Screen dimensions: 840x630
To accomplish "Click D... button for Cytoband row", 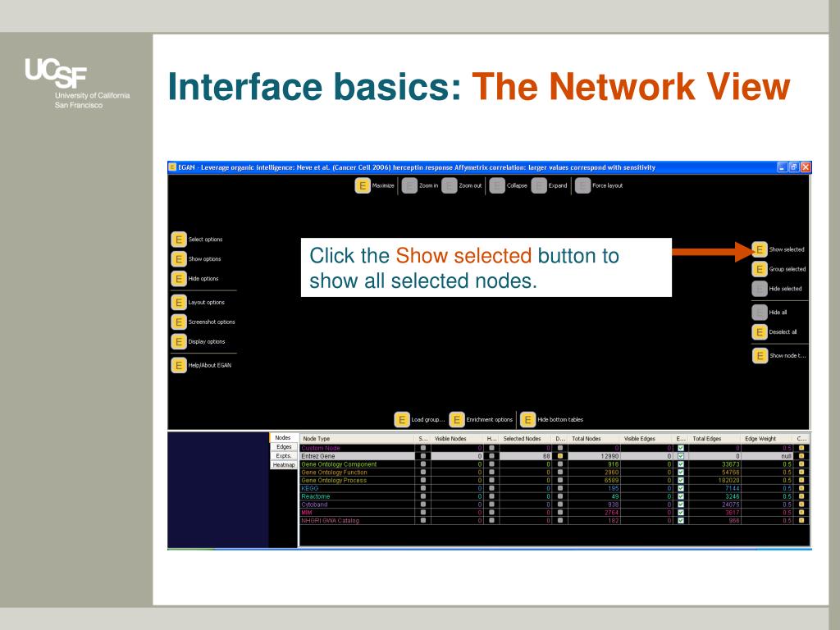I will click(560, 504).
